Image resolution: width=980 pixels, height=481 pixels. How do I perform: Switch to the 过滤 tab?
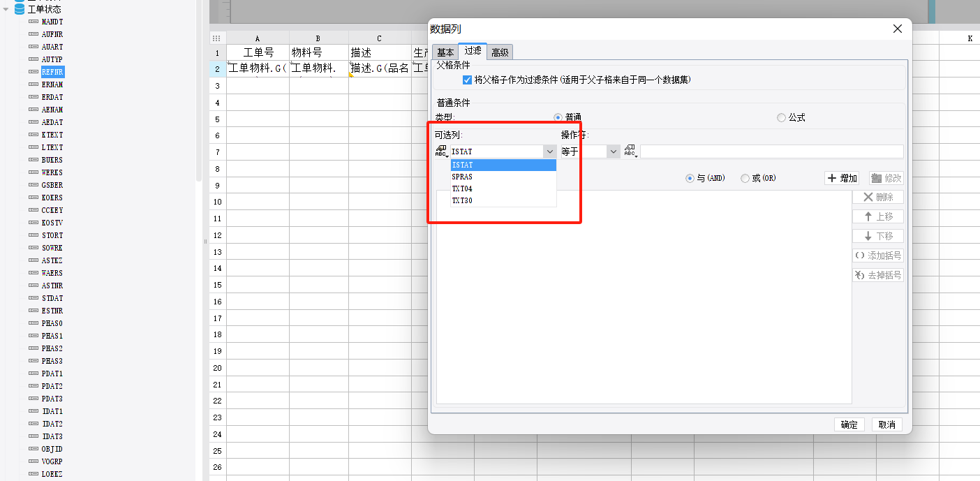pos(473,51)
